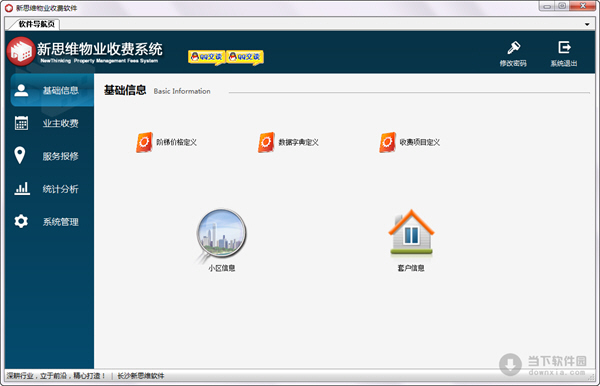This screenshot has height=386, width=600.
Task: Click the red app logo in header
Action: 21,51
